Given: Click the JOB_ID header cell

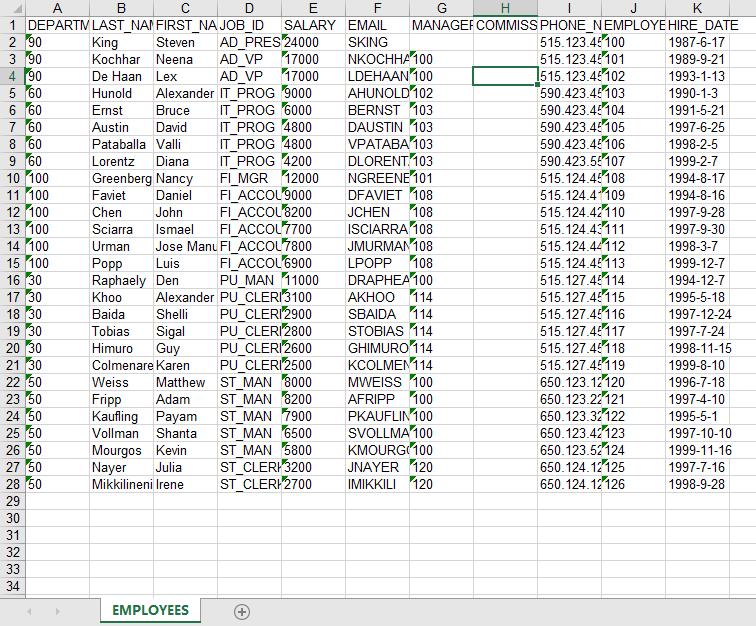Looking at the screenshot, I should (x=249, y=25).
